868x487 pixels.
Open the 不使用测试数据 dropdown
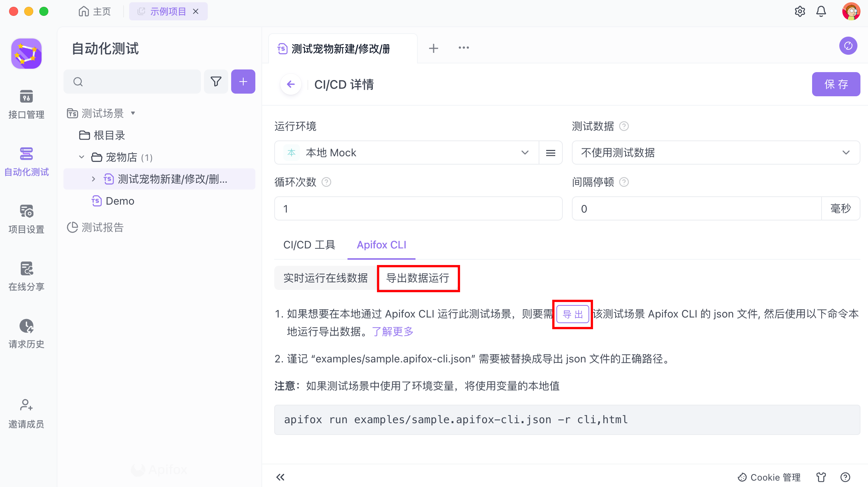(x=715, y=153)
